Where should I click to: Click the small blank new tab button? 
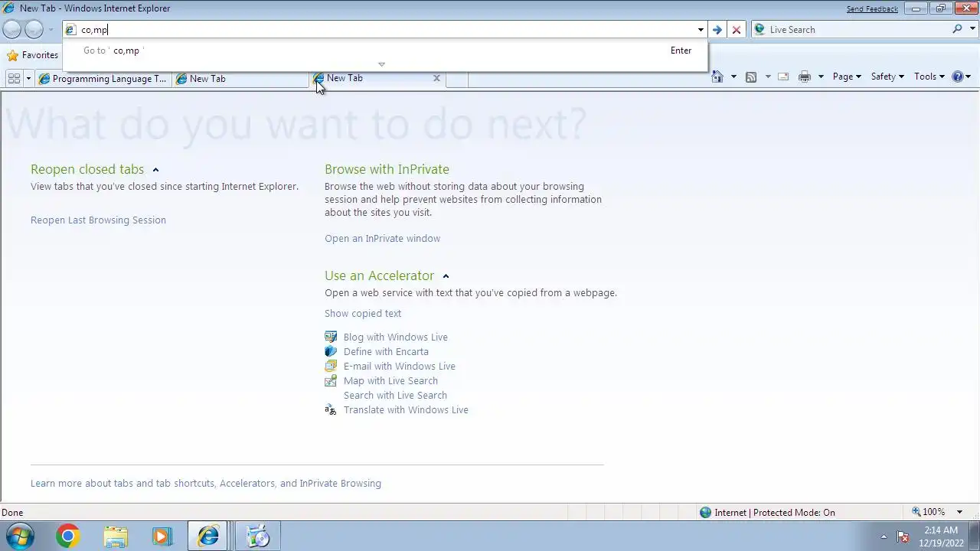tap(457, 79)
